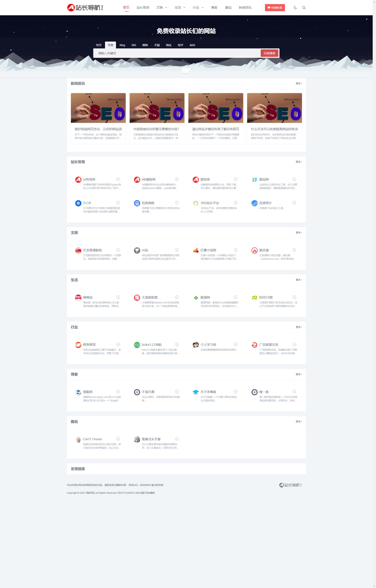
Task: Open the 百度统计 chart icon
Action: [254, 203]
